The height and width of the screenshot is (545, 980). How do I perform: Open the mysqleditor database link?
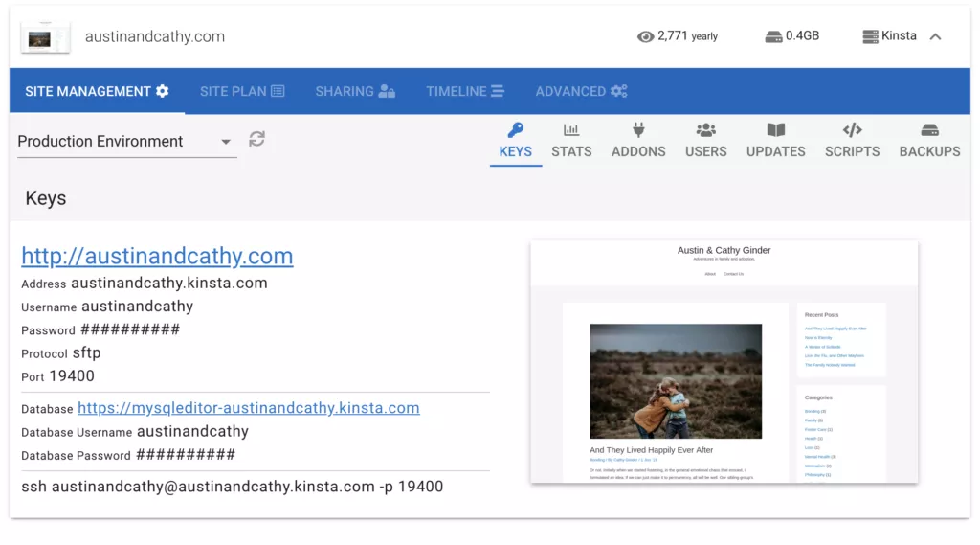tap(248, 408)
